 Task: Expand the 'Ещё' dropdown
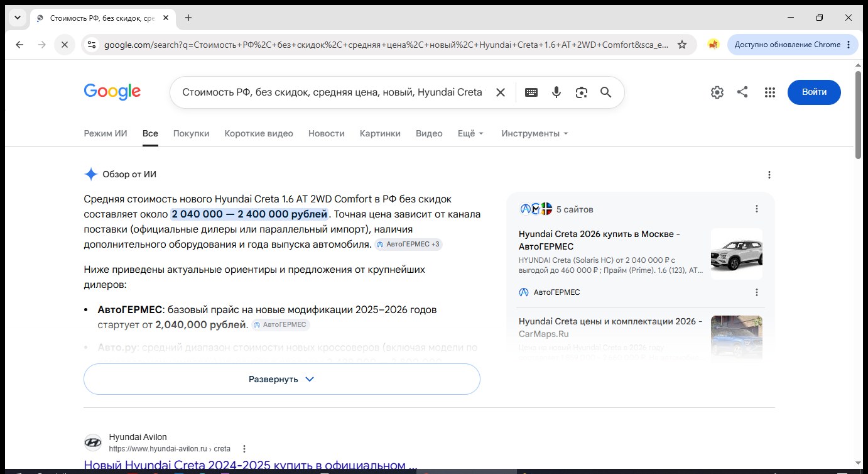[471, 133]
